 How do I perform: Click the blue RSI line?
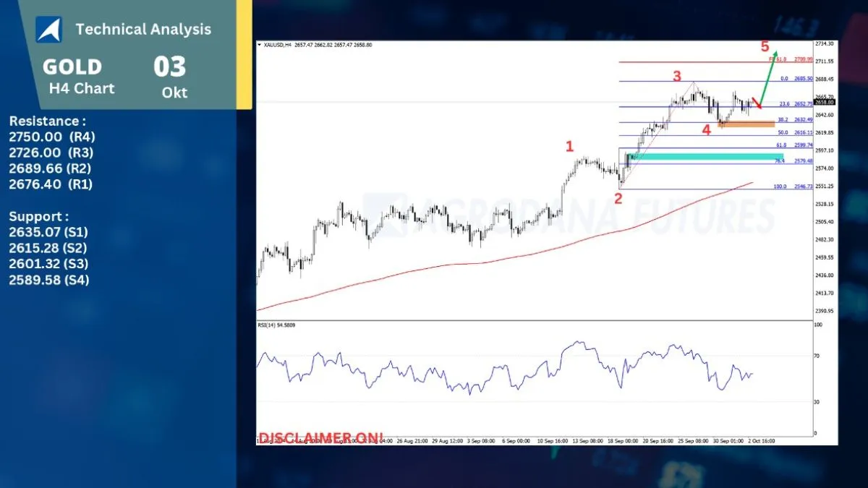[x=504, y=367]
